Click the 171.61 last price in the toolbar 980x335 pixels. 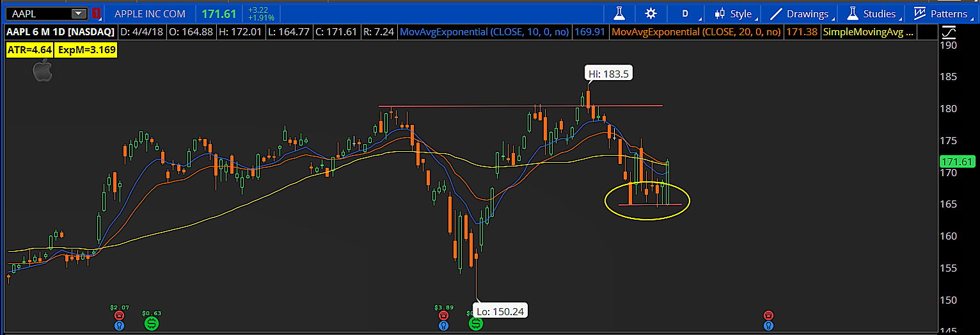pyautogui.click(x=219, y=13)
